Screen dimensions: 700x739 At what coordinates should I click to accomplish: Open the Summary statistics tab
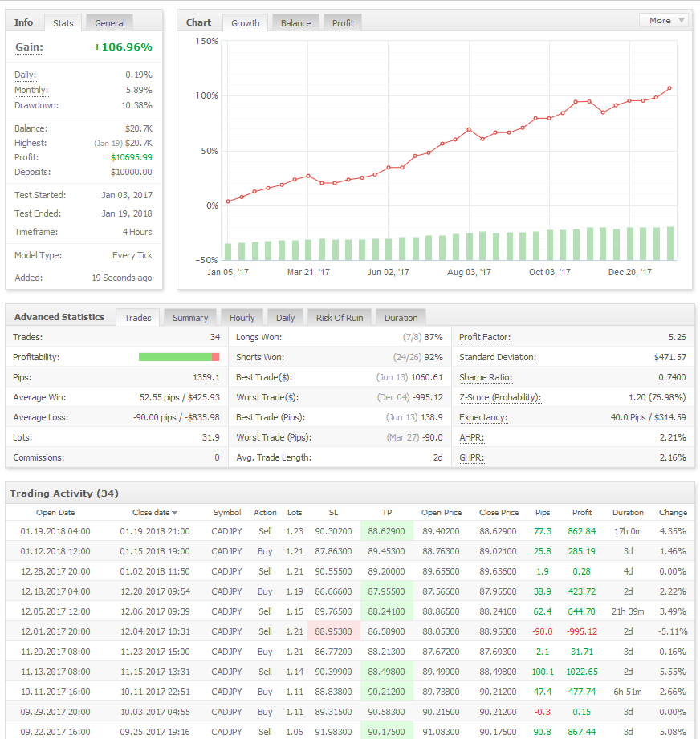pos(189,318)
